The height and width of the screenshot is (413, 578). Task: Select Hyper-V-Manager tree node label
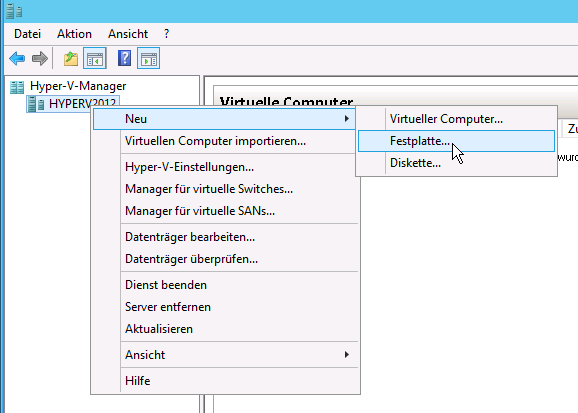[78, 86]
